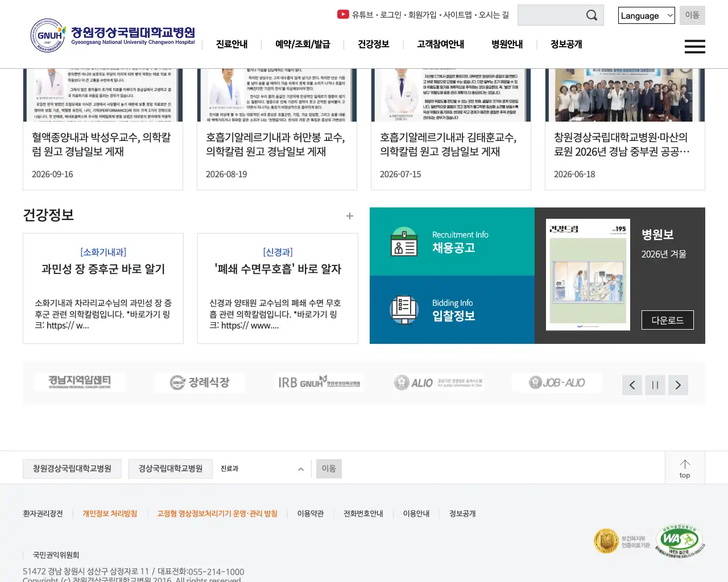Open the Language dropdown
The height and width of the screenshot is (582, 728).
tap(646, 15)
